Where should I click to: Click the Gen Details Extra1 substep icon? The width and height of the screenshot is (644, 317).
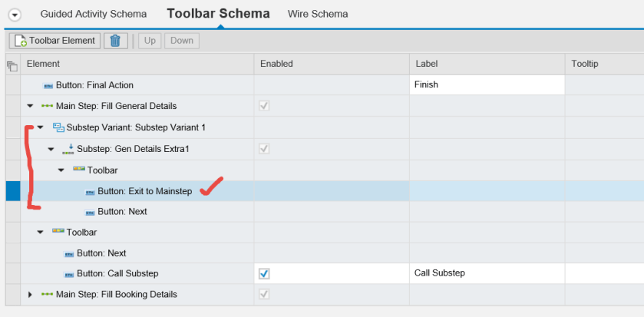[68, 148]
